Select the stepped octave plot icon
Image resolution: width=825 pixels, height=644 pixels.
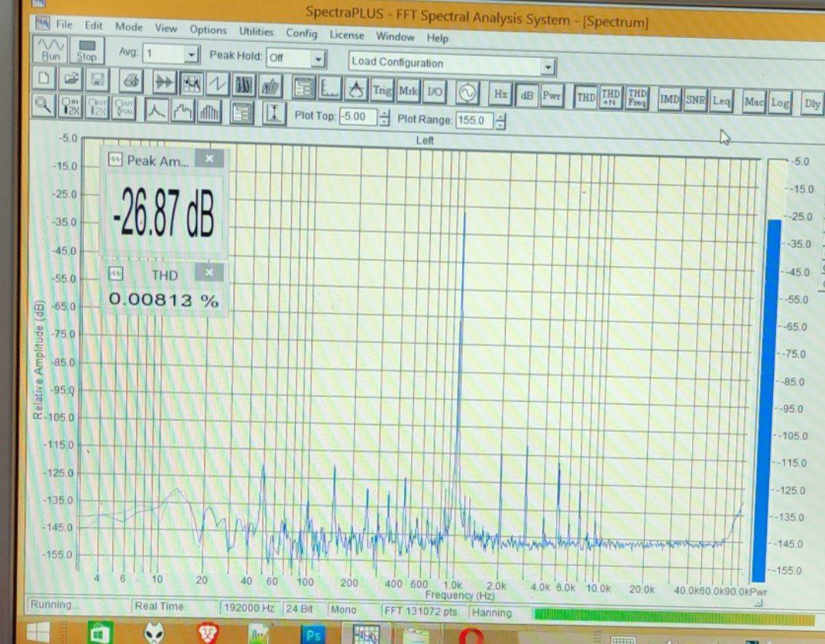pos(183,111)
